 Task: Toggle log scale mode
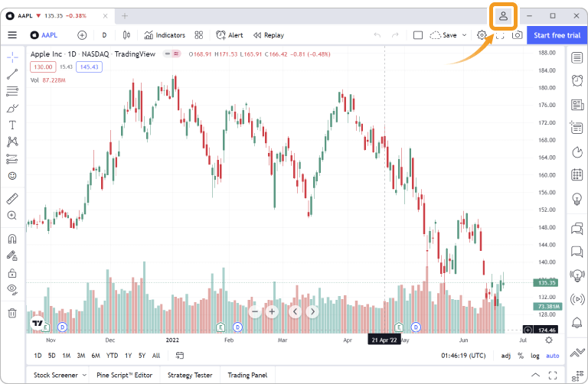coord(535,356)
